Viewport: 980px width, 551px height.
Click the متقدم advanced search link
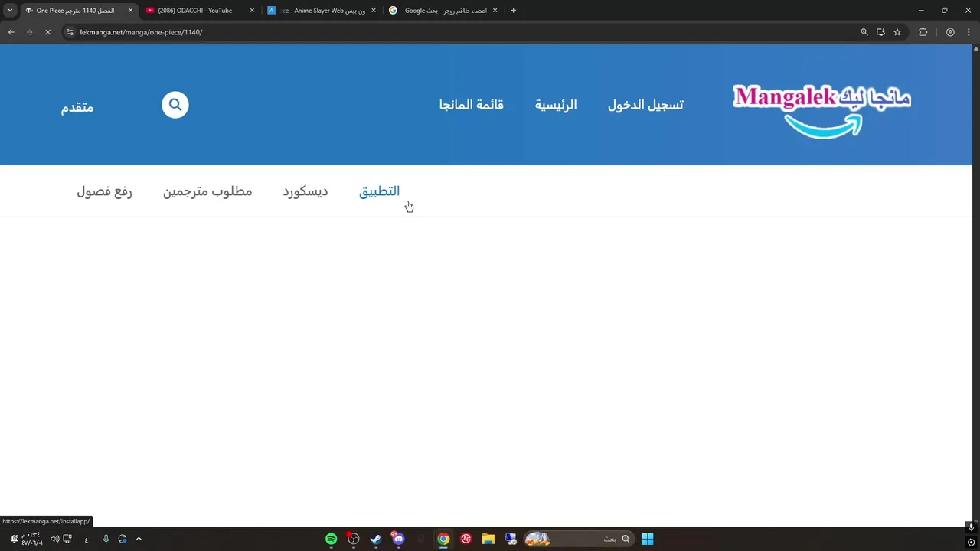point(77,107)
